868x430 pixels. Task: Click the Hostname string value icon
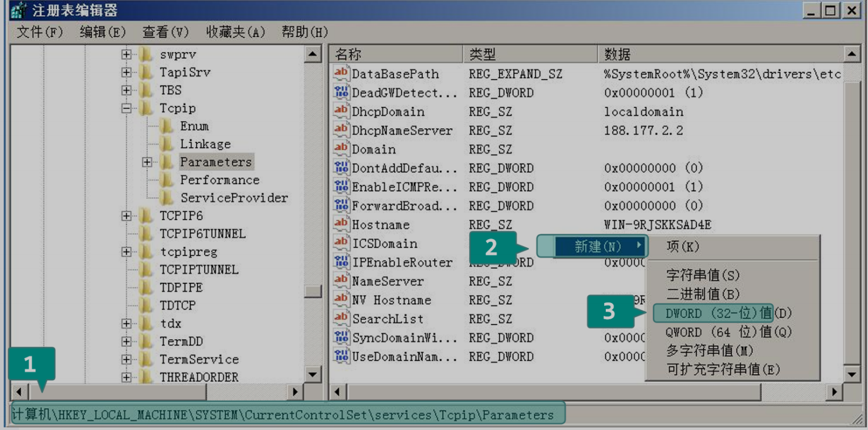click(341, 224)
